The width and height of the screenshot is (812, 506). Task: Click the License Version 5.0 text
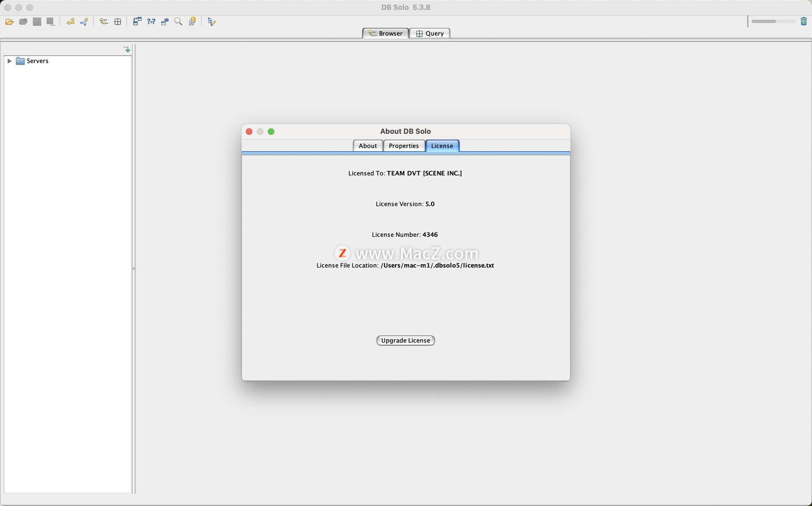point(405,204)
